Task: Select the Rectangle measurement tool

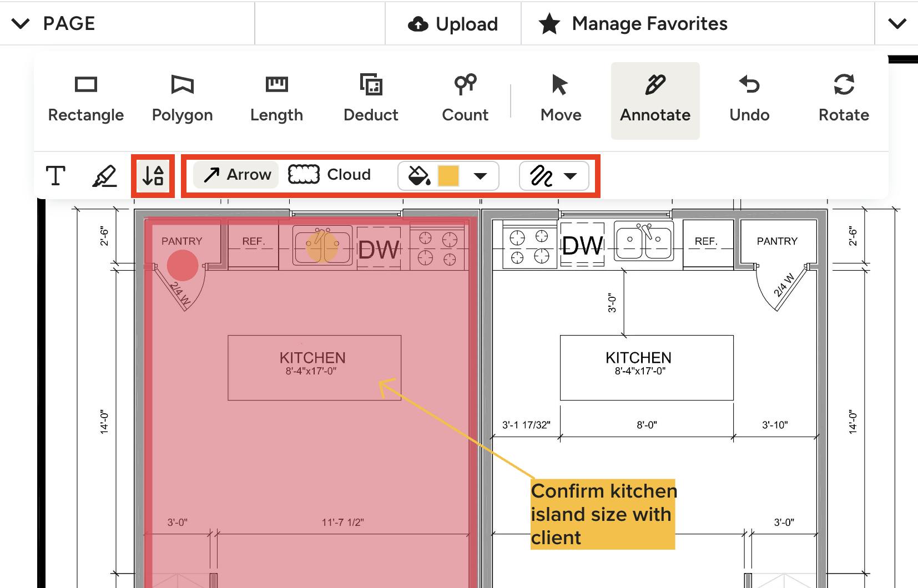Action: [x=85, y=100]
